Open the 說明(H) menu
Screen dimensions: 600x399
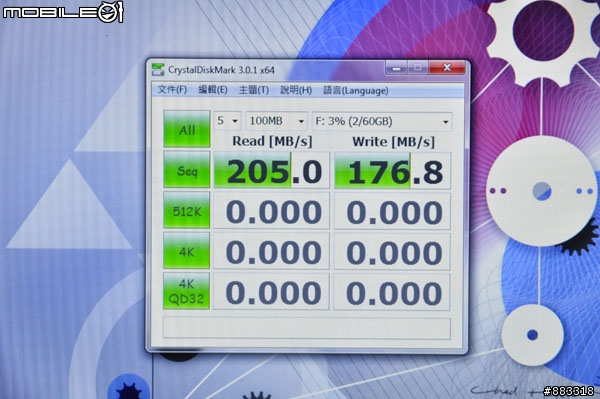click(296, 90)
